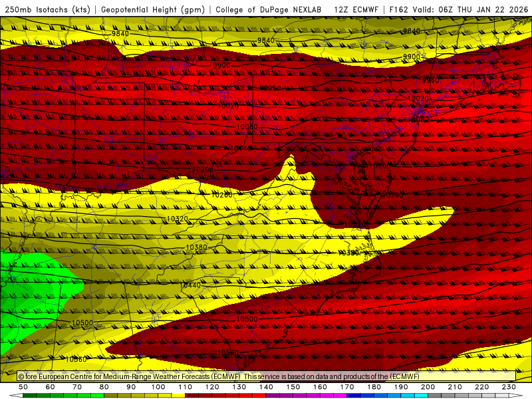
Task: Click the 170 value on the legend scale
Action: [x=347, y=387]
